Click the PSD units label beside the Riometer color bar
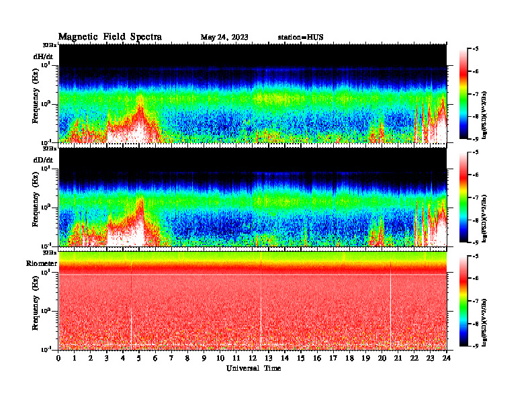 point(485,322)
